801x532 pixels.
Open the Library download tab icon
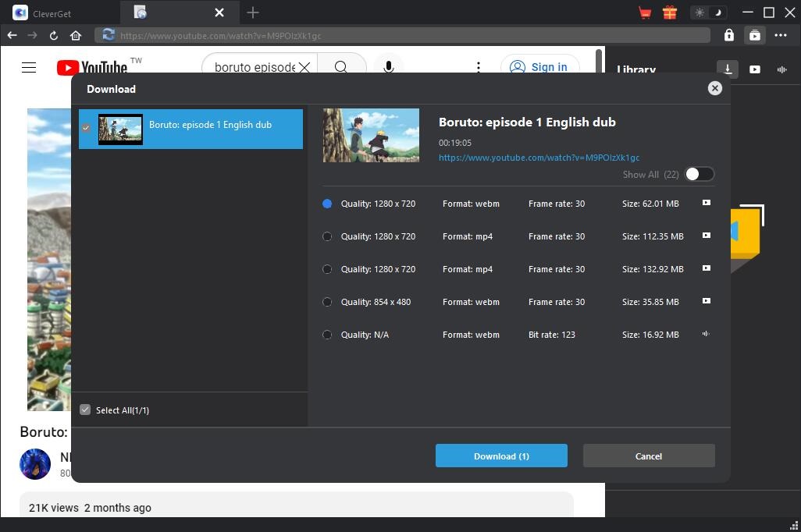pos(728,69)
